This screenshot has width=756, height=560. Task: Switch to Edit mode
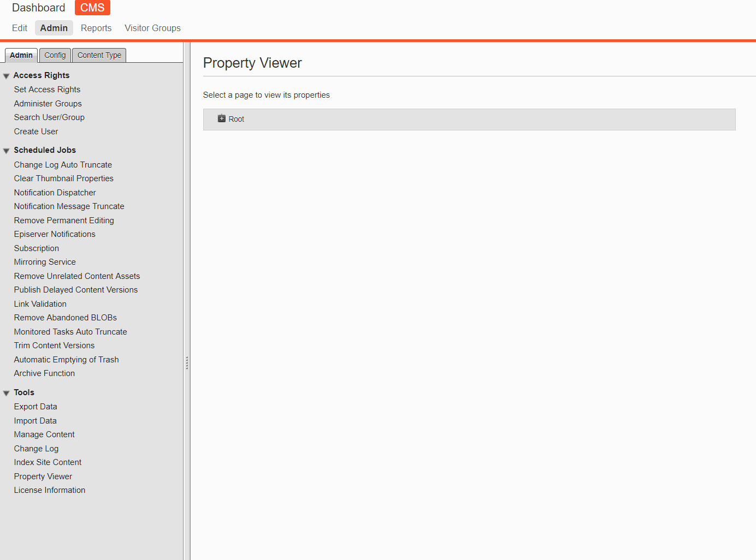pos(20,28)
